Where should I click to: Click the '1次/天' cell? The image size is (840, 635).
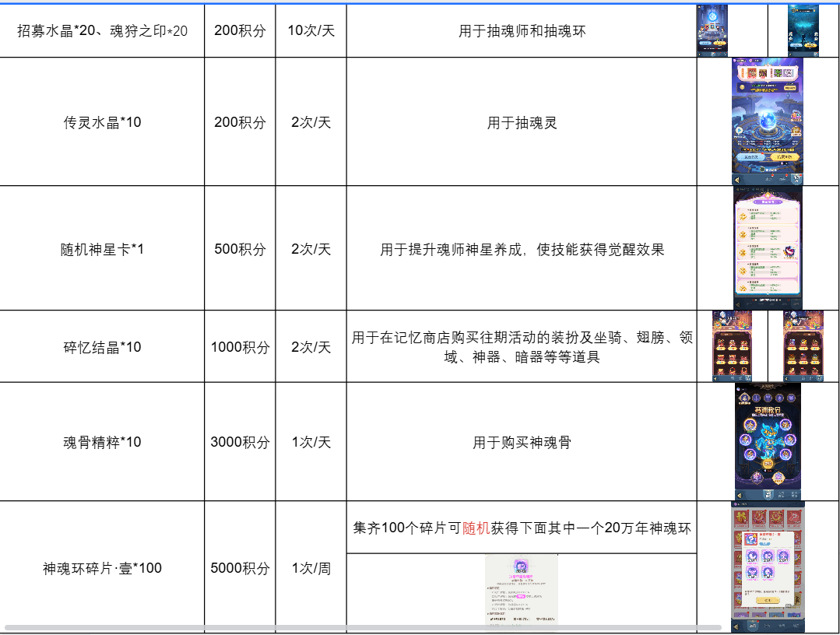pos(311,442)
